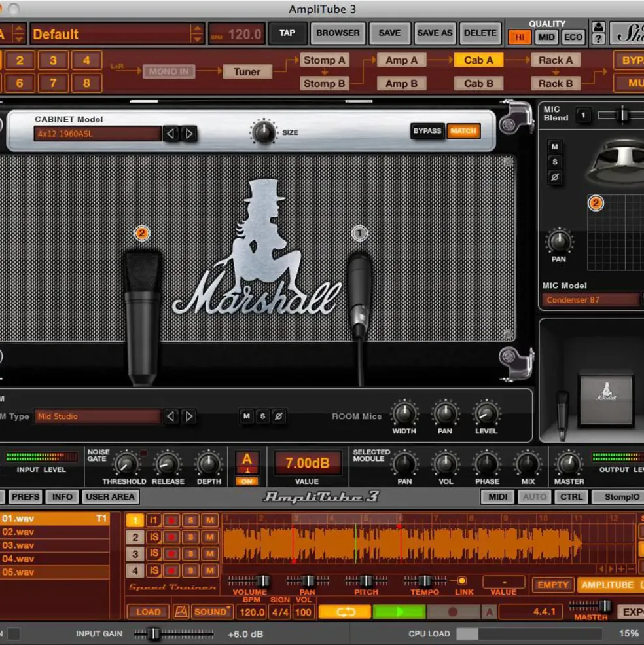Select 03.wav in the file list
The height and width of the screenshot is (645, 644).
(x=55, y=545)
